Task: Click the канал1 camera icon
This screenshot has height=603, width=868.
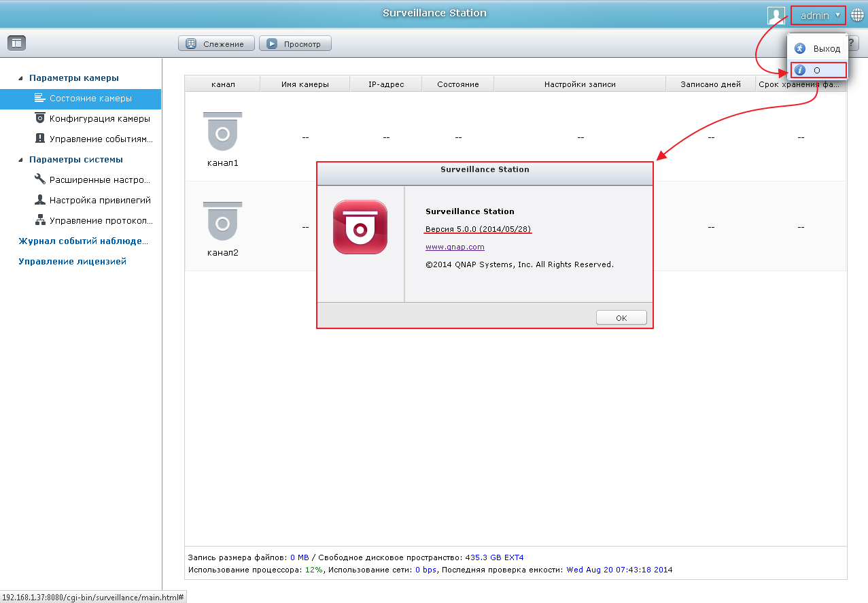Action: 222,131
